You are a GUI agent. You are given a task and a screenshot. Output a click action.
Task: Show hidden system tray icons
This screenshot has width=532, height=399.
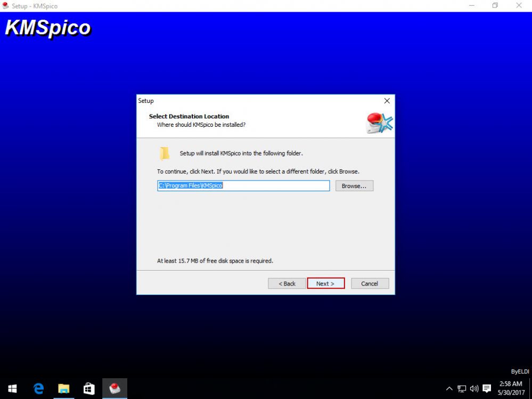coord(449,388)
